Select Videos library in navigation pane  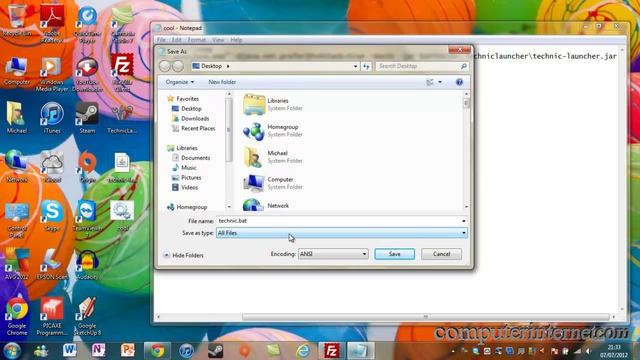coord(189,187)
